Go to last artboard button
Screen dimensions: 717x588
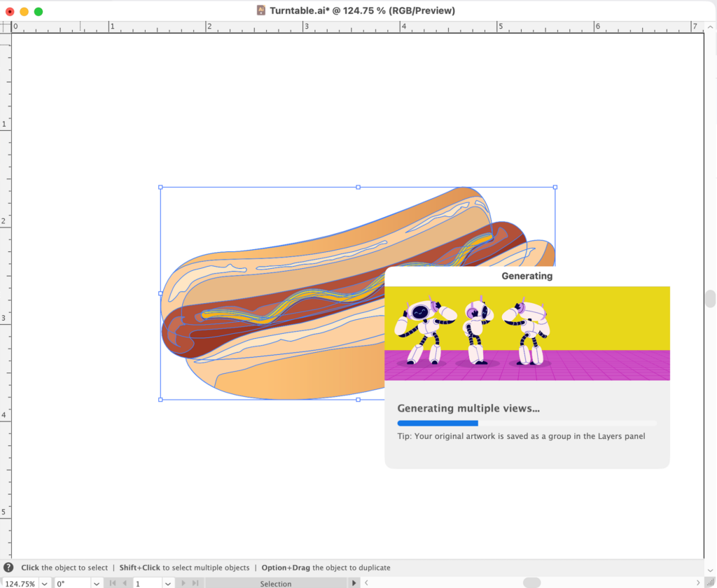[x=195, y=583]
